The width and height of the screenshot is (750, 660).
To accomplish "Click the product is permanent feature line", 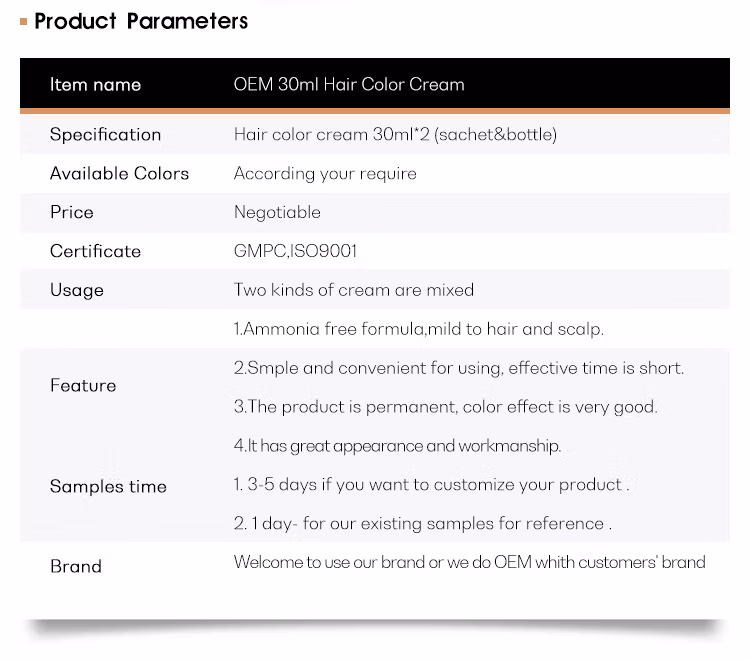I will (x=445, y=407).
